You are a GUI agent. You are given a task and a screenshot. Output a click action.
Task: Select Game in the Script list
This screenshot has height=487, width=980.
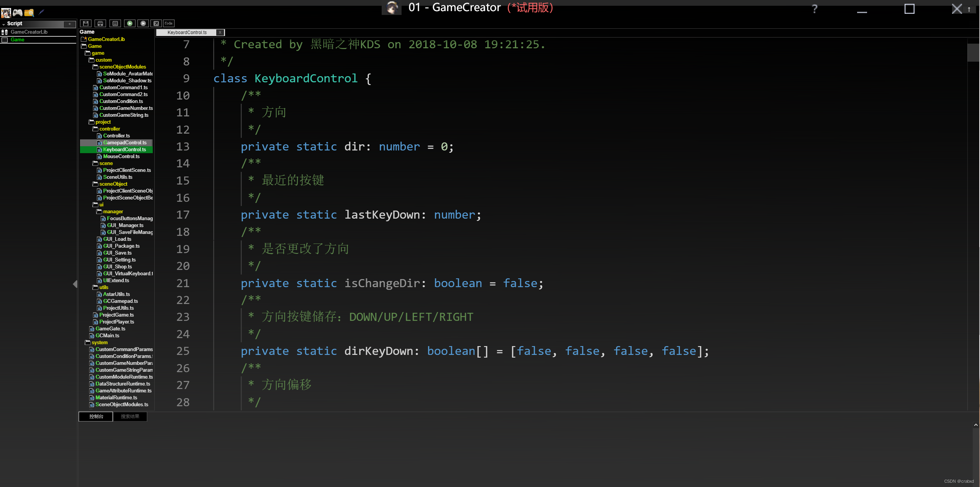click(x=18, y=40)
